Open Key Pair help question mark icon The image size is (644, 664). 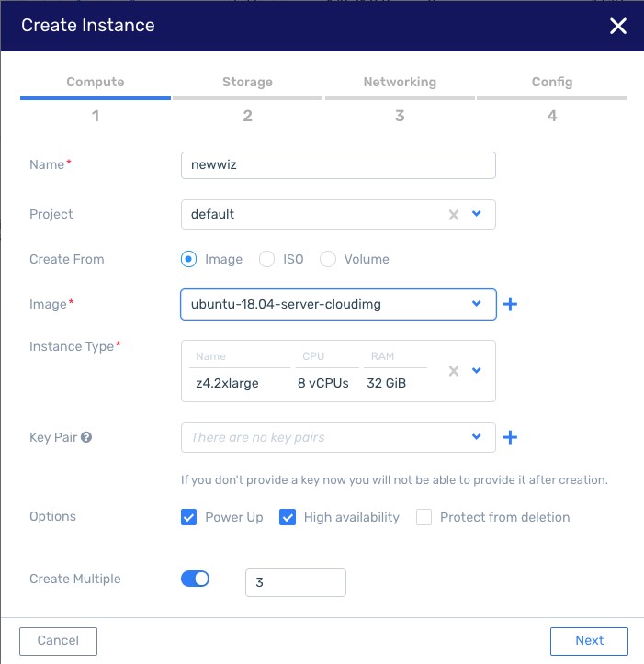coord(86,437)
